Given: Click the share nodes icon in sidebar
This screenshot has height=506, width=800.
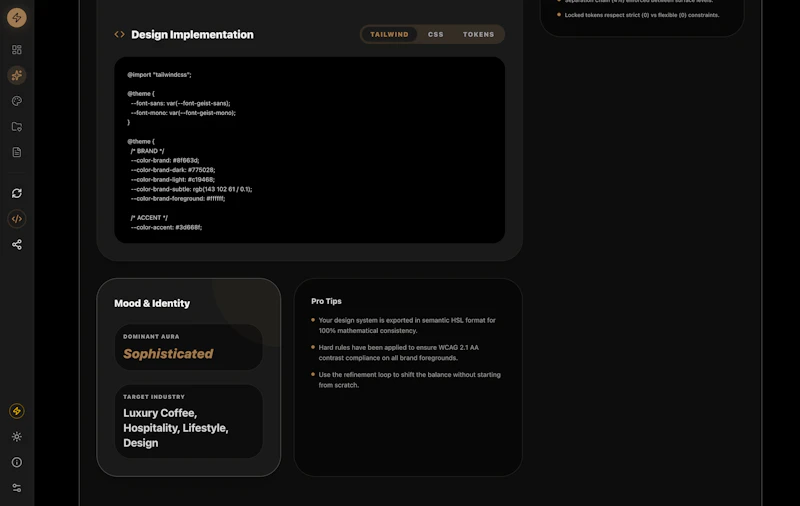Looking at the screenshot, I should click(x=17, y=245).
